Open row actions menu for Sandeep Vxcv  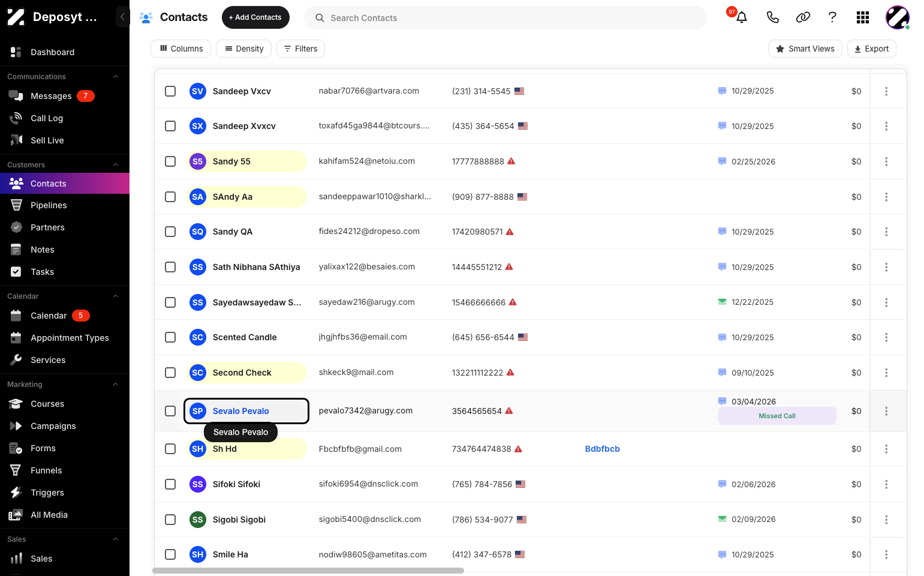click(886, 91)
